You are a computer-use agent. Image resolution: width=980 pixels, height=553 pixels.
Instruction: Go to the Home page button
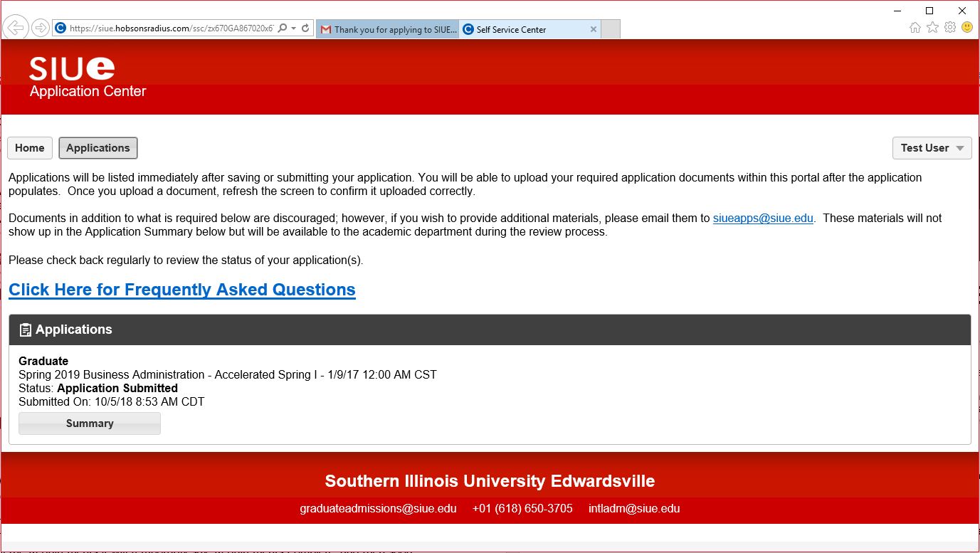click(x=30, y=148)
